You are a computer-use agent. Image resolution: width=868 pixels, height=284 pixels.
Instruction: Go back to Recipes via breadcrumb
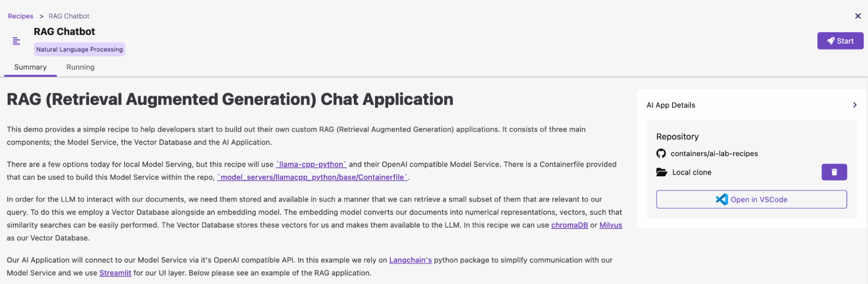20,16
